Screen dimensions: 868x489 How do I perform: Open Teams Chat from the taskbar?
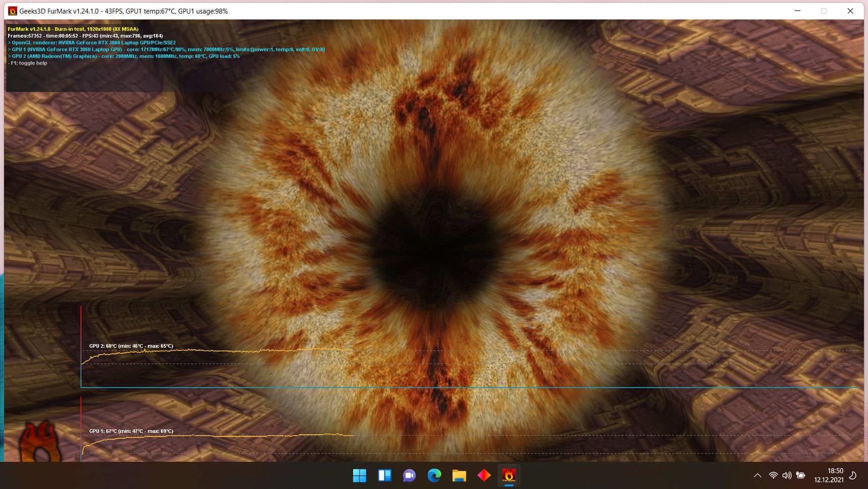click(409, 475)
